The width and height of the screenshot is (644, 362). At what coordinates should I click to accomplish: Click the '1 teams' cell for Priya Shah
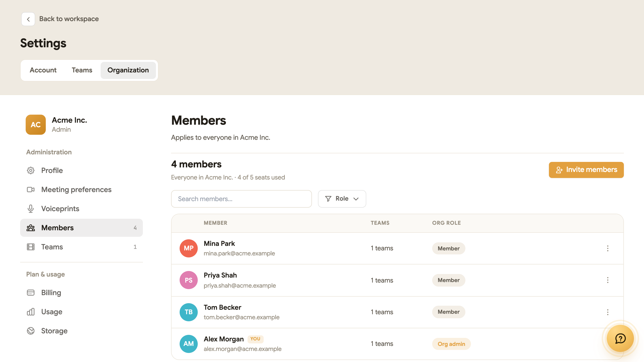pyautogui.click(x=382, y=280)
